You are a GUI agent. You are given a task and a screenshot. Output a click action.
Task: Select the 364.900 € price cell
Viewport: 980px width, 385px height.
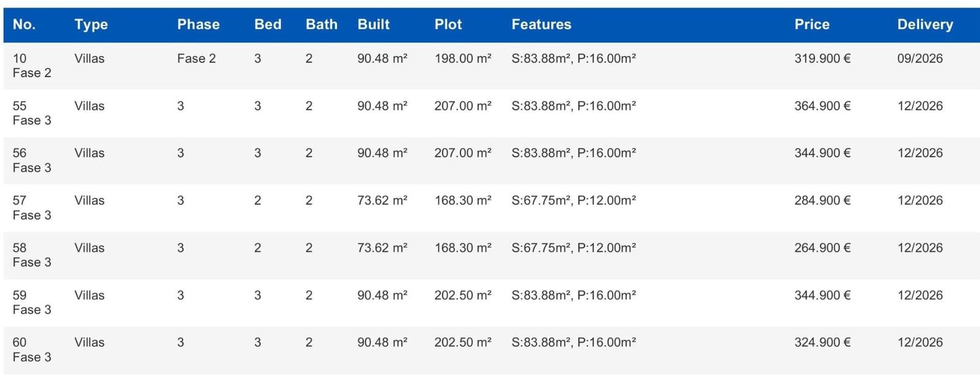[822, 106]
